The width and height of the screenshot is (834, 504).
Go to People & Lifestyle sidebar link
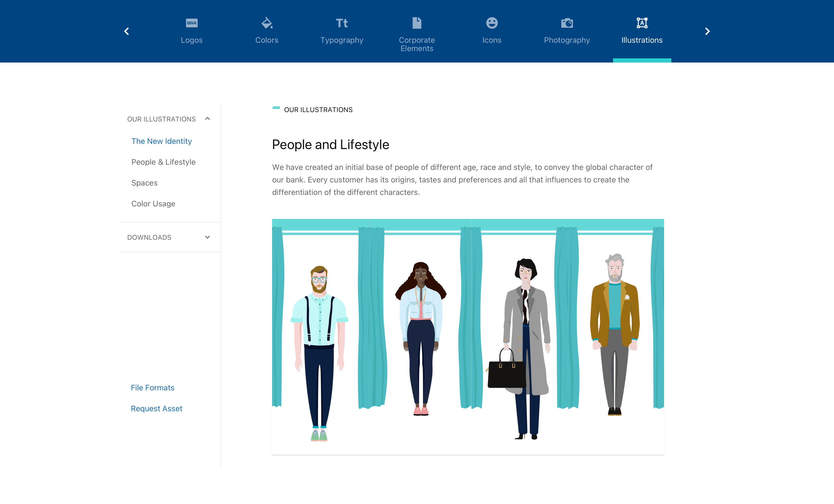[x=163, y=162]
